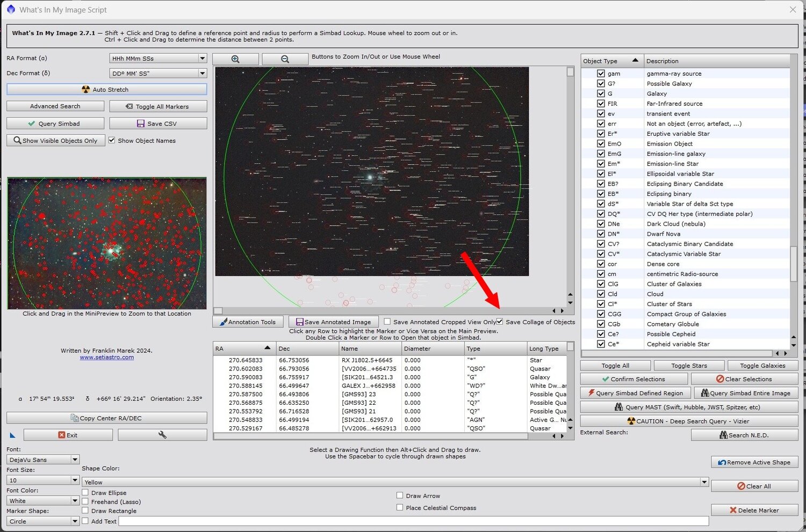Screen dimensions: 806x532
Task: Click the Auto Stretch button
Action: tap(106, 90)
